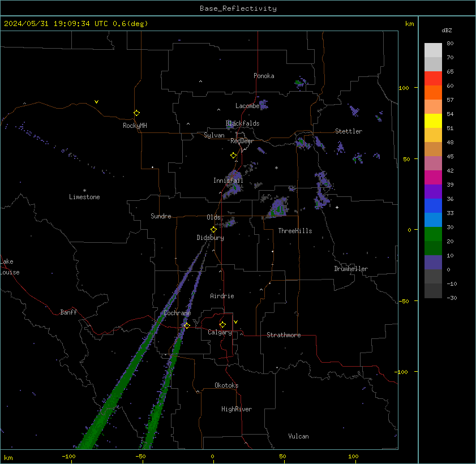476x464 pixels.
Task: Click the Calgary city label
Action: 220,332
